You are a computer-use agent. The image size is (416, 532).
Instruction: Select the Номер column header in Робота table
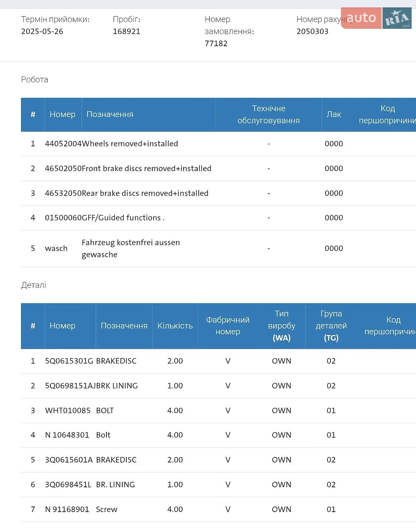point(63,115)
